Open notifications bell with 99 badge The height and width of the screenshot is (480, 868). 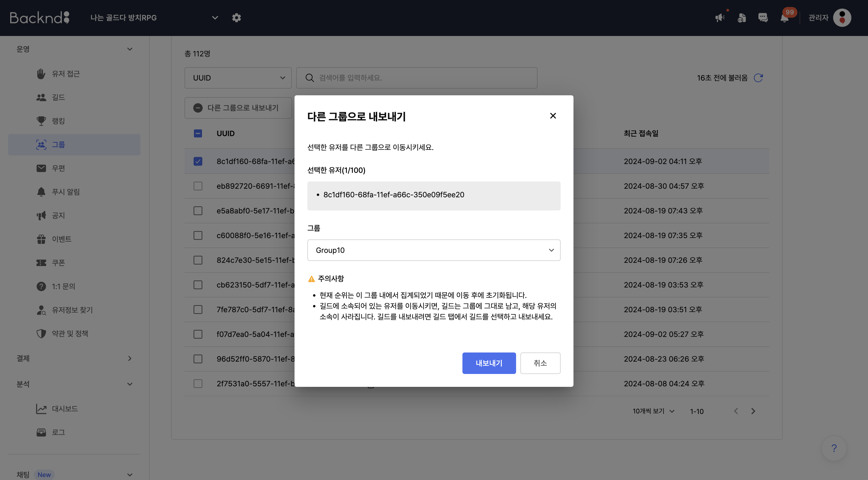(x=784, y=17)
